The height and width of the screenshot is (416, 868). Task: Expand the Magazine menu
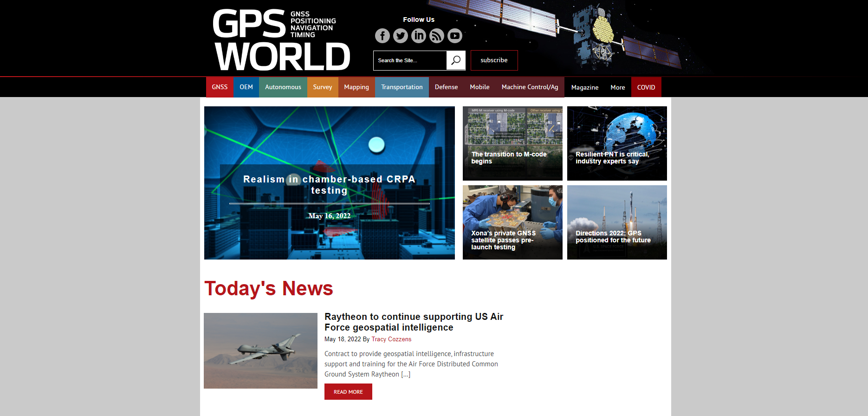[x=584, y=87]
